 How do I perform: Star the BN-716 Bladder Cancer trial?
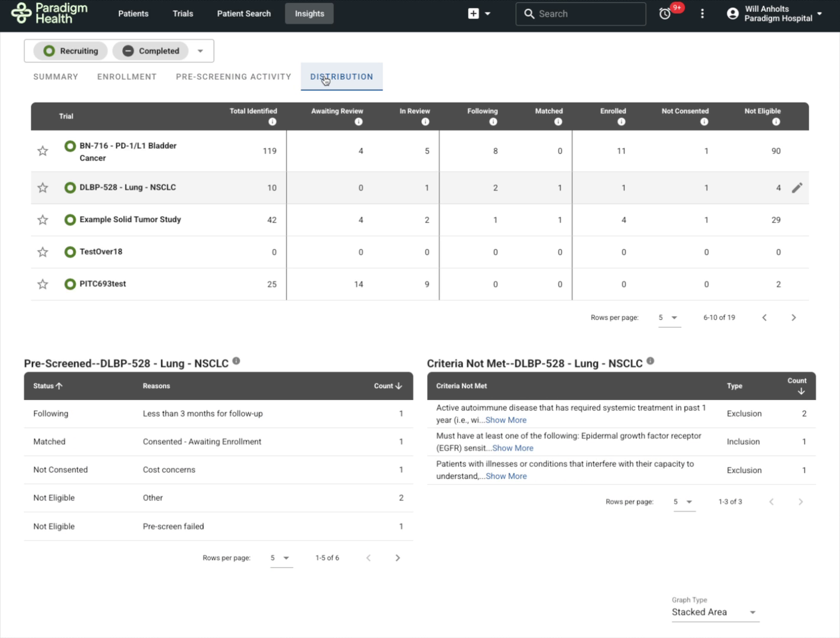click(43, 151)
